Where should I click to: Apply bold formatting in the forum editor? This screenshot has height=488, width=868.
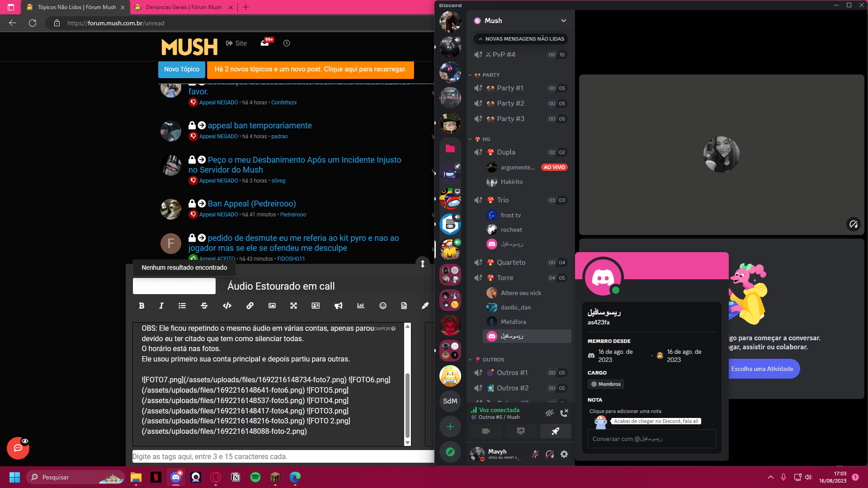[x=142, y=306]
